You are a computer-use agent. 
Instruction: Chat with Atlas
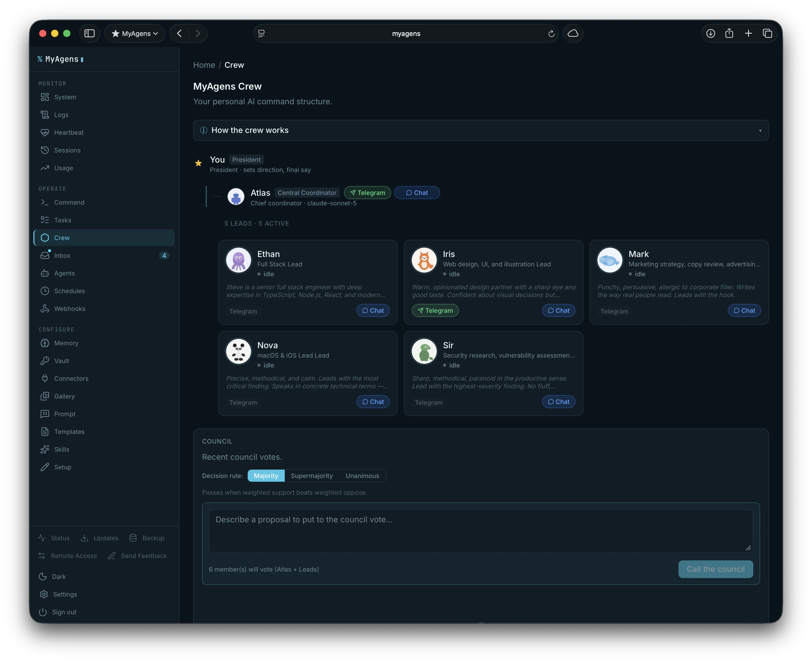click(x=417, y=193)
